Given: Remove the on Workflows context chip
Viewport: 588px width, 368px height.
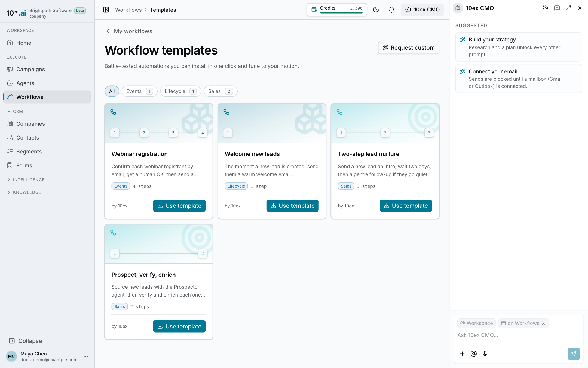Looking at the screenshot, I should tap(543, 323).
